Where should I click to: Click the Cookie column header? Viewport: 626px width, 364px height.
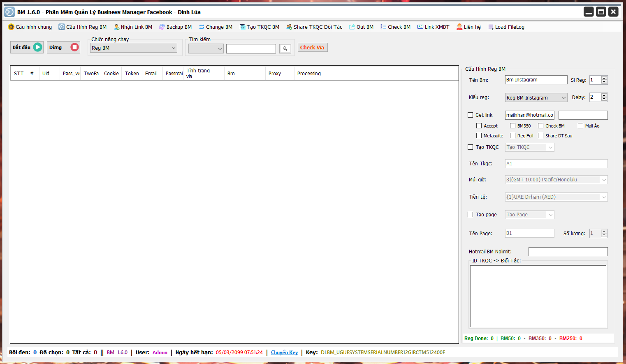coord(111,74)
